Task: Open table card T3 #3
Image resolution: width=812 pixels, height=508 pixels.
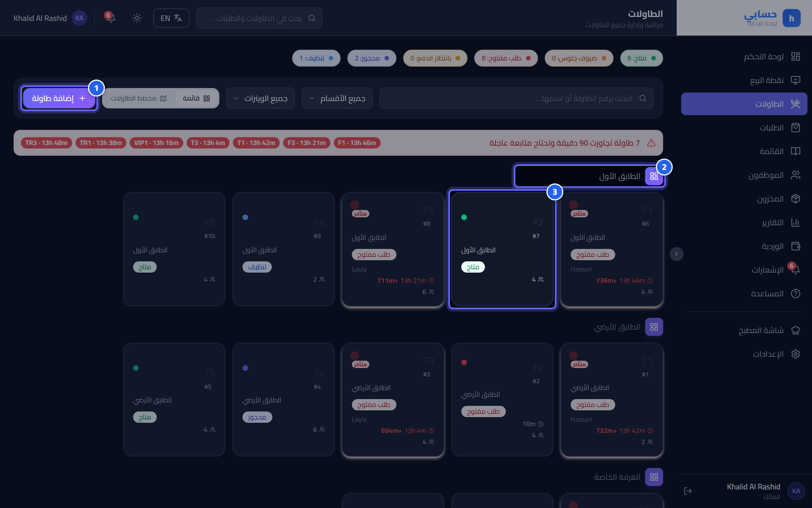Action: coord(393,400)
